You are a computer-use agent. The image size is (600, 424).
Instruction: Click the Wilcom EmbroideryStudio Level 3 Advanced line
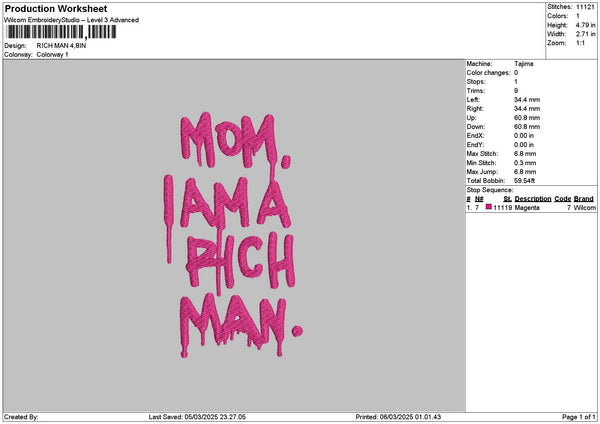(x=71, y=20)
